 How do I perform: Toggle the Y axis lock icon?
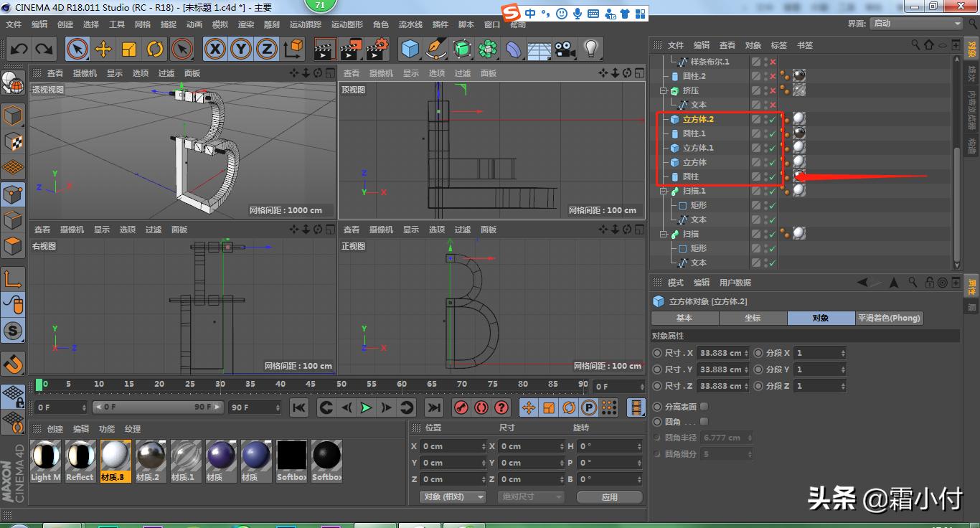coord(239,49)
